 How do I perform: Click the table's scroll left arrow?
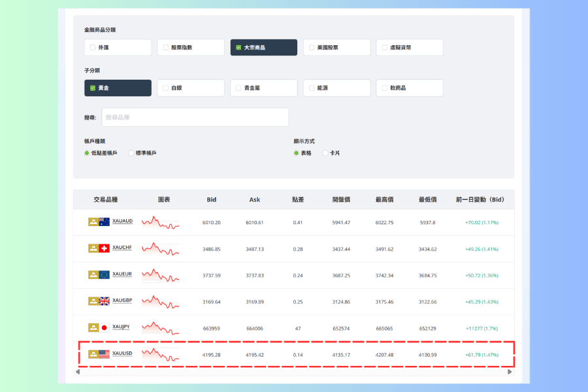78,372
